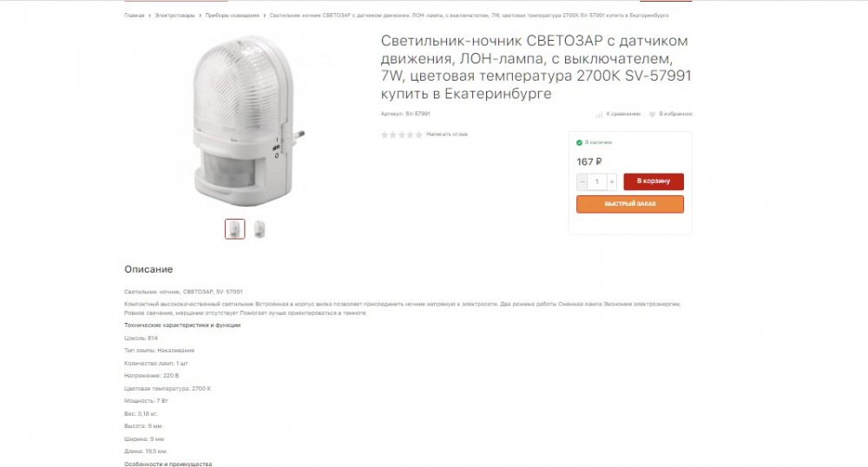
Task: Click the Быстрый заказ button
Action: coord(630,204)
